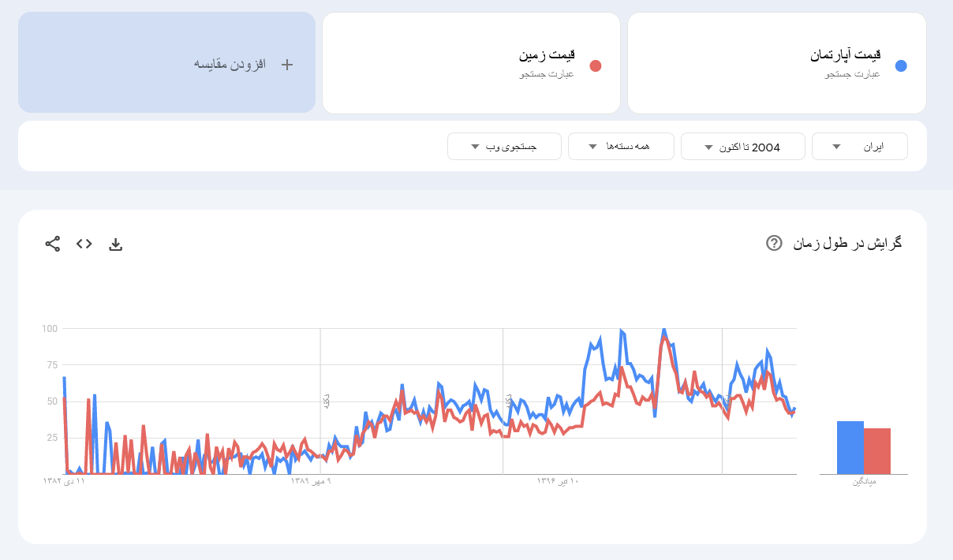This screenshot has height=560, width=953.
Task: Edit the قیمت آپارتمان search term
Action: pyautogui.click(x=845, y=56)
